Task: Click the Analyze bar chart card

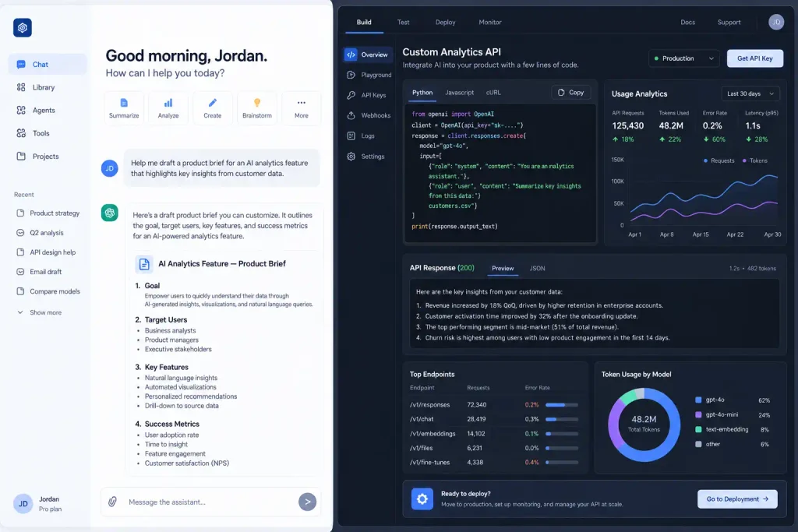Action: coord(168,108)
